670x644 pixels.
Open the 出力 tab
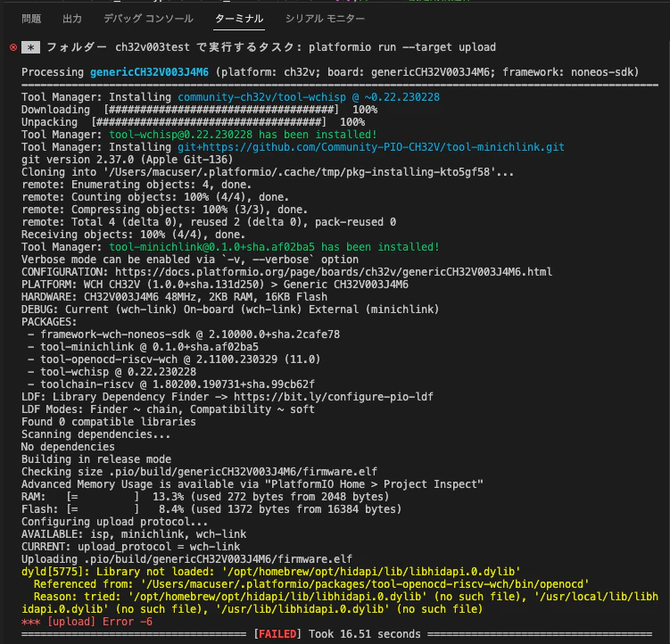[x=71, y=19]
